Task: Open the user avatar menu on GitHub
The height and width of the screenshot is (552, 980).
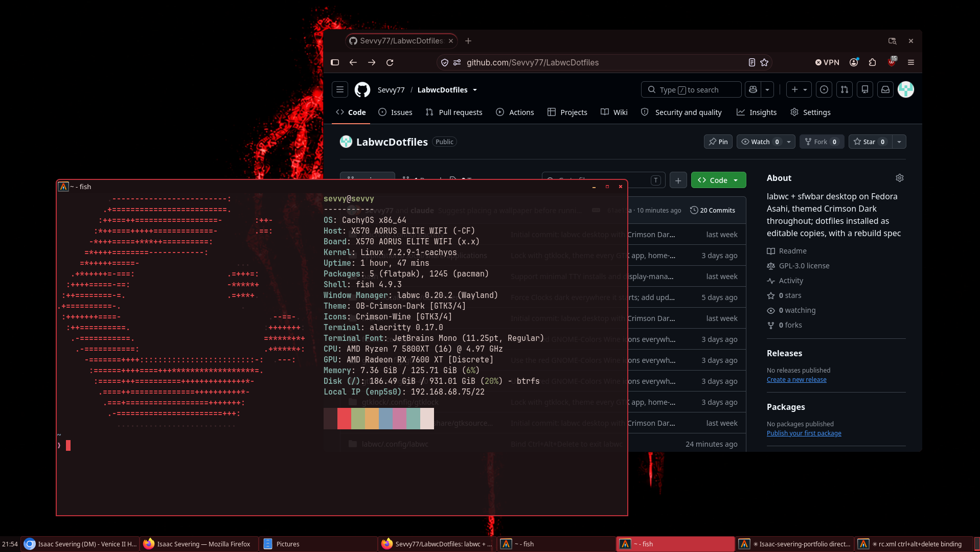Action: (906, 89)
